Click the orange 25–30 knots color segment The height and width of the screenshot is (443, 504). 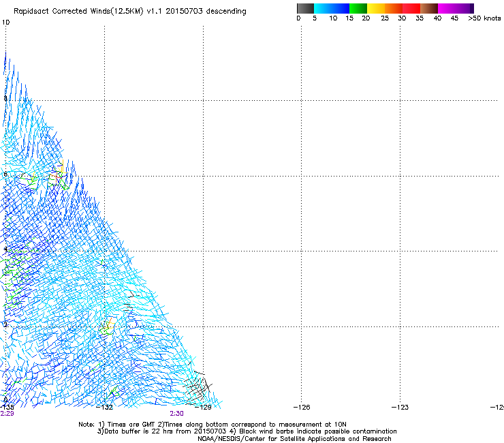[394, 8]
